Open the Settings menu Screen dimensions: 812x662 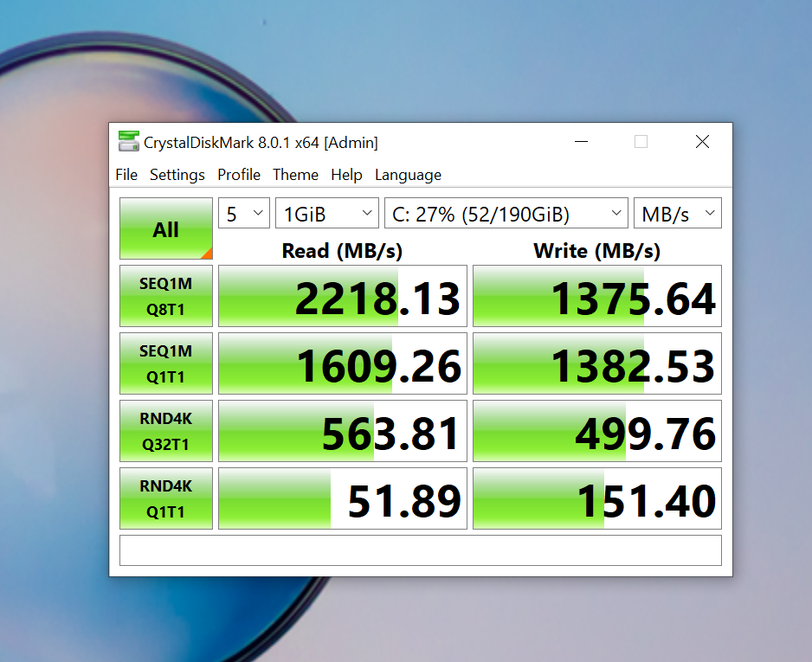(177, 175)
